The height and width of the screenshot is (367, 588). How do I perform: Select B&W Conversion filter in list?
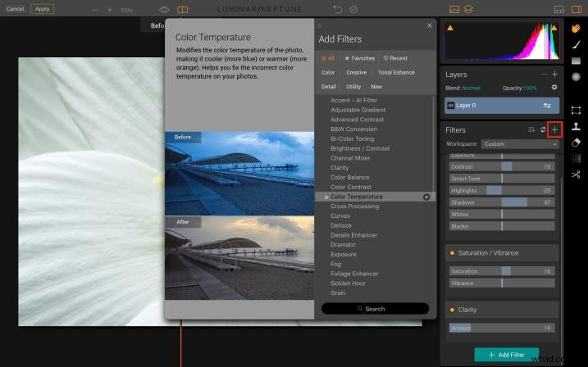353,129
